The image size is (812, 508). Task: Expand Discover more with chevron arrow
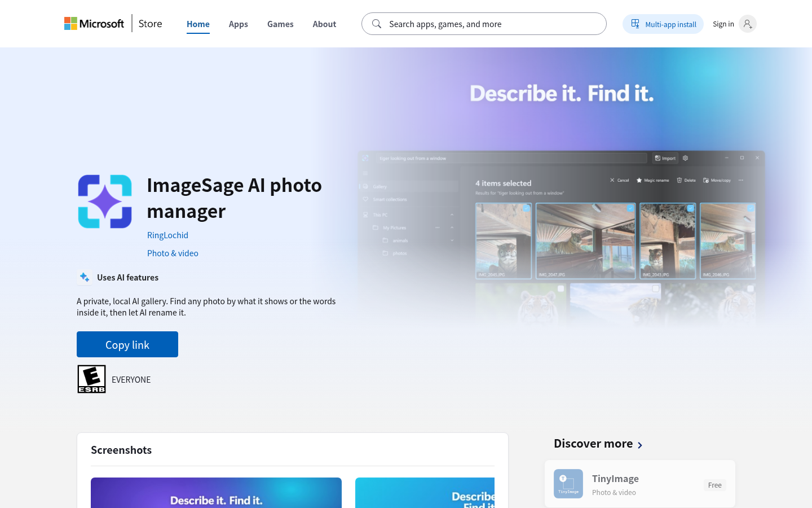(x=640, y=445)
